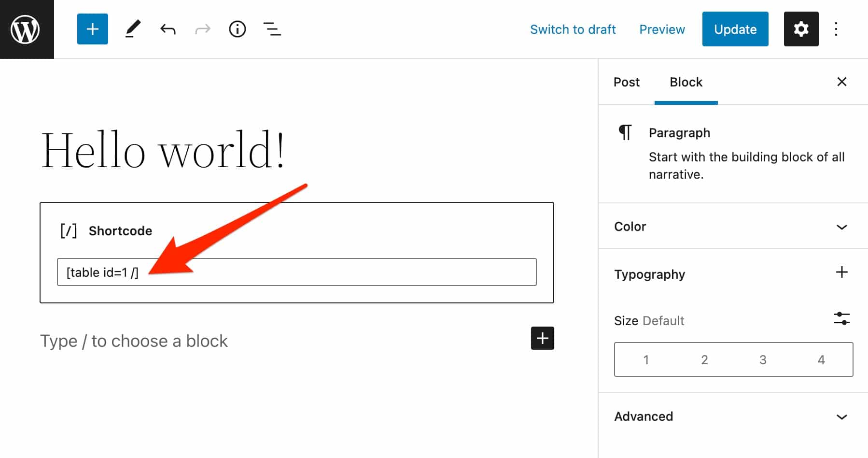Screen dimensions: 868x458
Task: Select the Tools pencil icon
Action: pyautogui.click(x=133, y=29)
